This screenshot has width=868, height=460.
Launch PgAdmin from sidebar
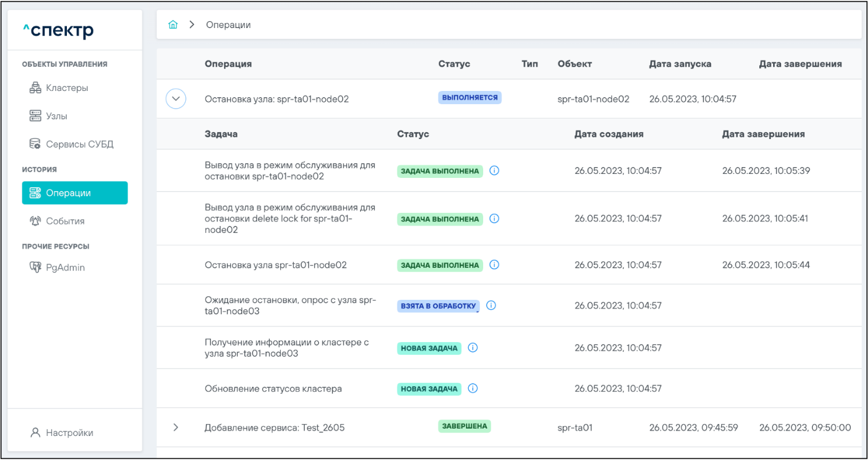65,267
